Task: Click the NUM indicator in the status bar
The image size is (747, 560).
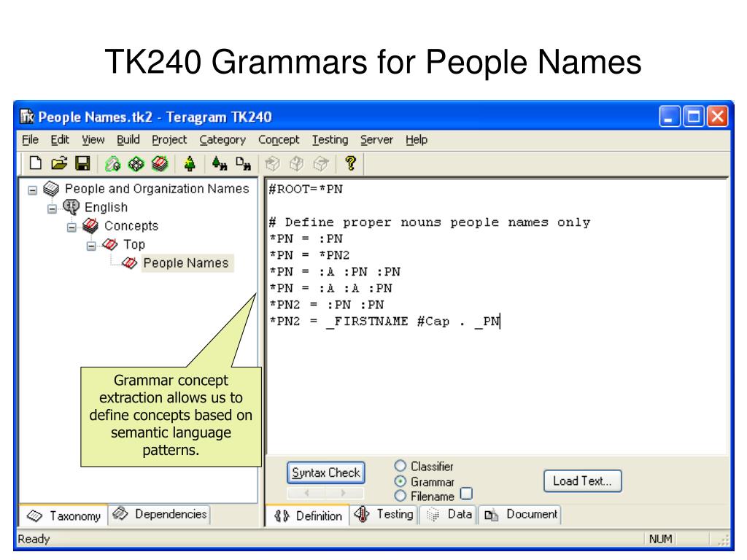Action: click(x=660, y=539)
